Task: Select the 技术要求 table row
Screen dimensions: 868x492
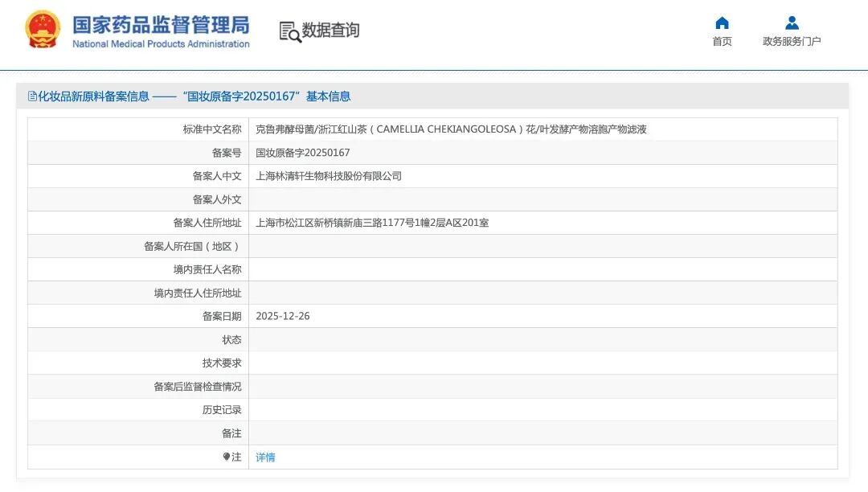Action: click(x=222, y=363)
